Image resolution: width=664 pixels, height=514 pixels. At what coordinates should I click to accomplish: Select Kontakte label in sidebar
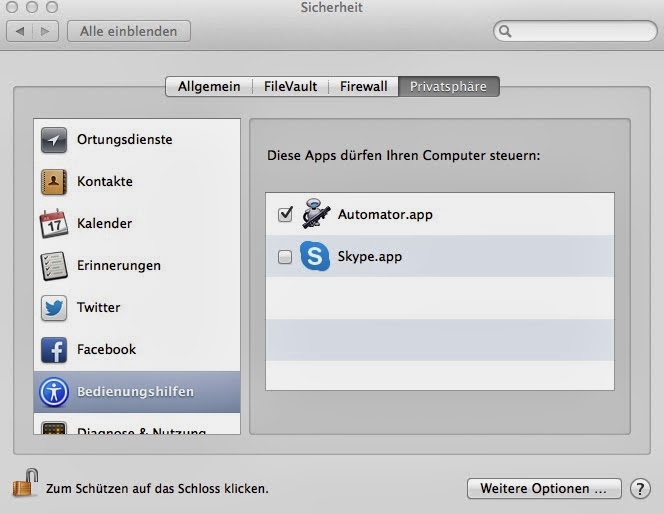point(105,182)
